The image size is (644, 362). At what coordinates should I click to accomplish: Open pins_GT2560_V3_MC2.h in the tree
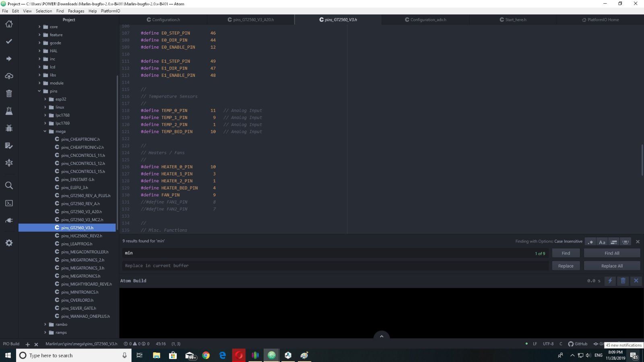[x=82, y=220]
